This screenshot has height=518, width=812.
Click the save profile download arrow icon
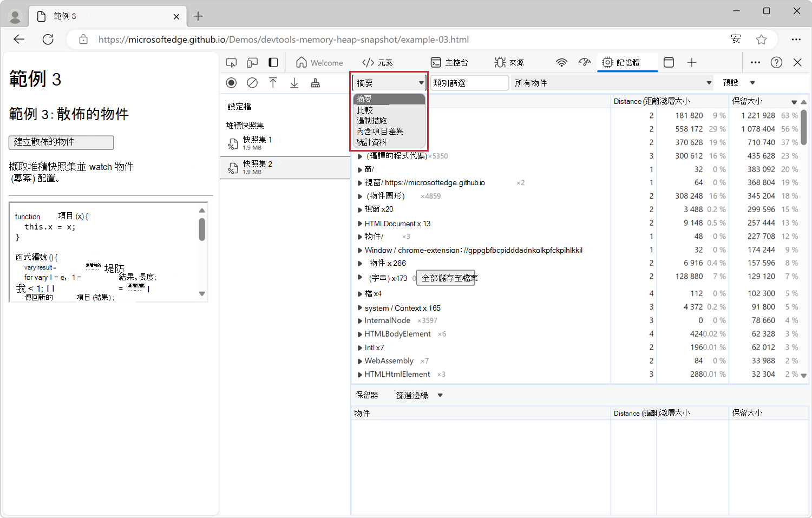coord(294,83)
